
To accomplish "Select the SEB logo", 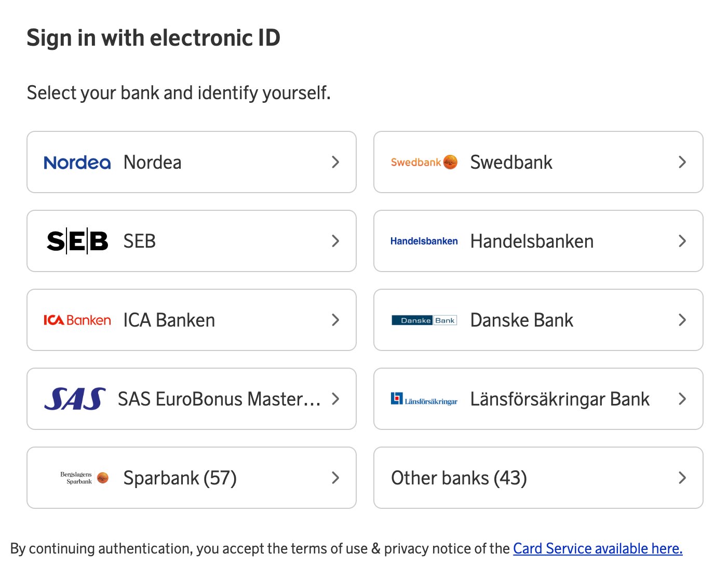I will click(x=77, y=240).
